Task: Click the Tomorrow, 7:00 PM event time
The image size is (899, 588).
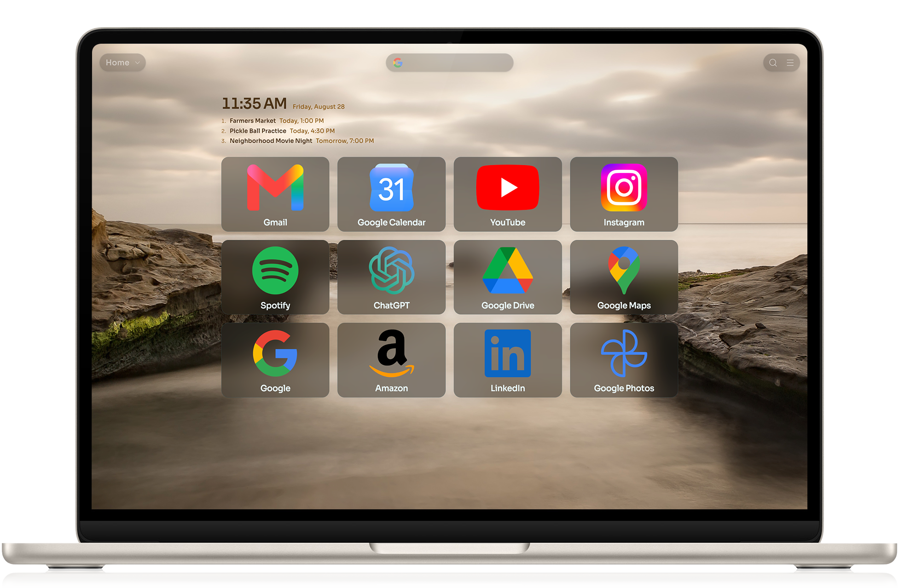Action: click(345, 141)
